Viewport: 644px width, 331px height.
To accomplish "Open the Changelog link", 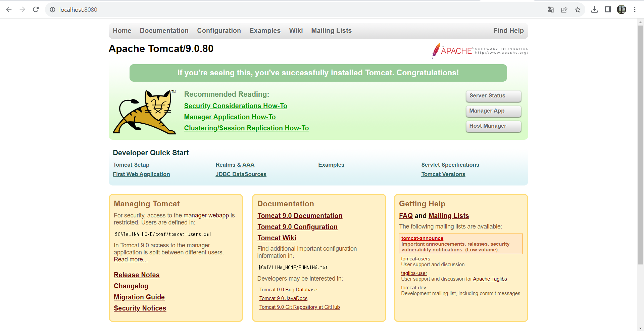I will pos(131,286).
